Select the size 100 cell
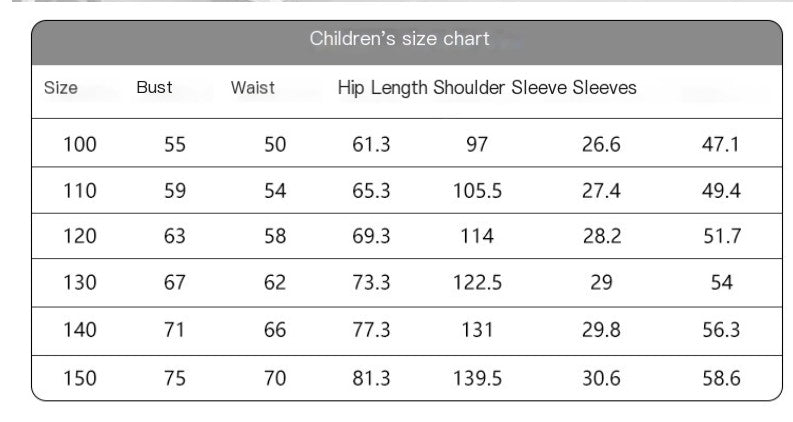Screen dimensions: 793x422 [80, 145]
